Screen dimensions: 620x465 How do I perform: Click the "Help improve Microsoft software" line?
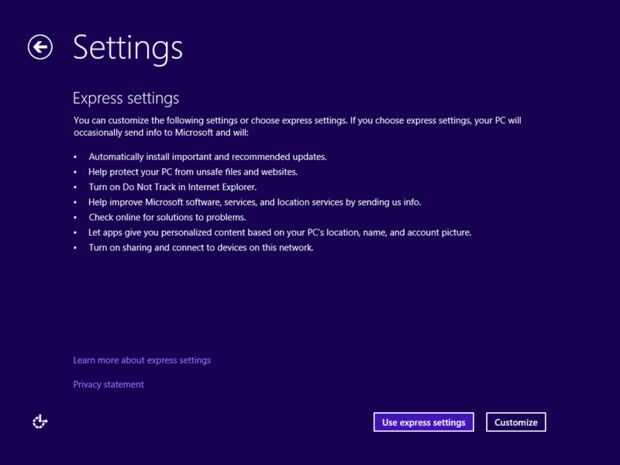pyautogui.click(x=254, y=202)
